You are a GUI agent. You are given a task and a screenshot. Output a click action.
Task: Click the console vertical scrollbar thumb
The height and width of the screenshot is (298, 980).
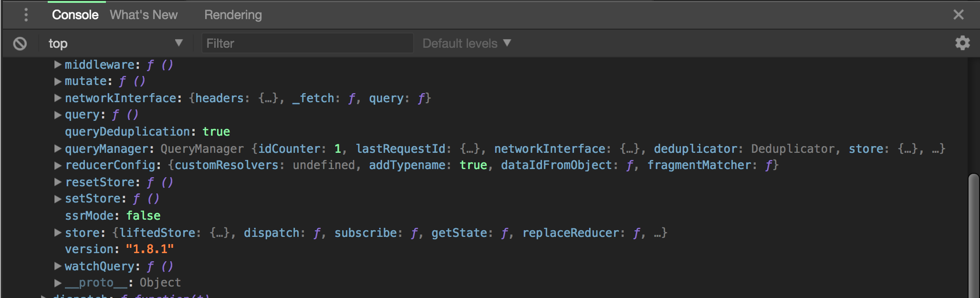974,236
